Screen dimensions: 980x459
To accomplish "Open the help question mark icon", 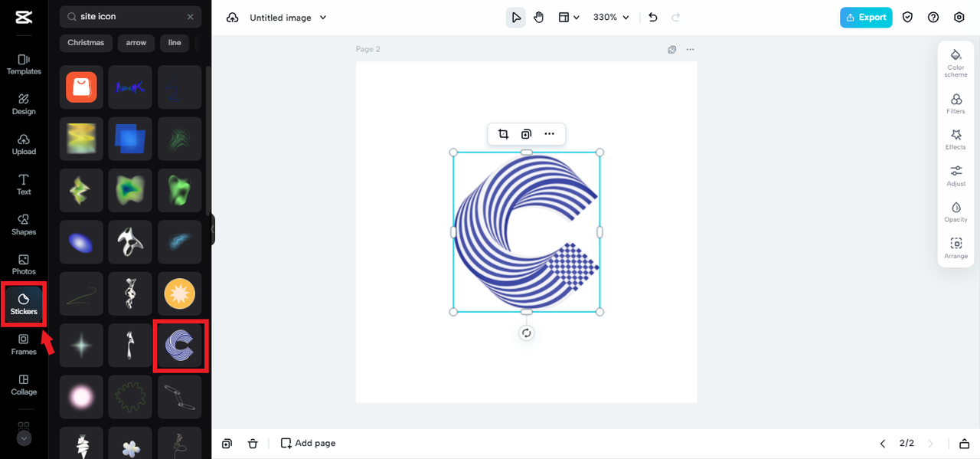I will 933,18.
